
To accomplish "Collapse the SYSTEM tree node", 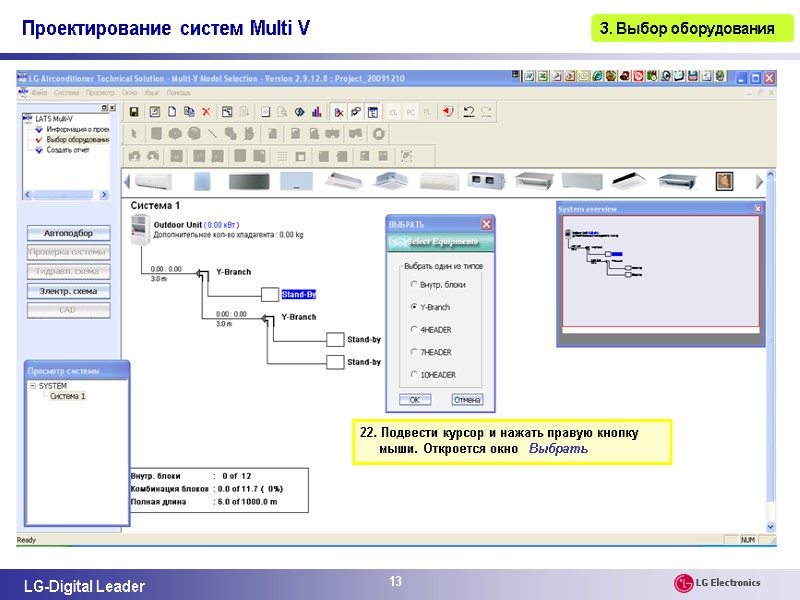I will [33, 386].
